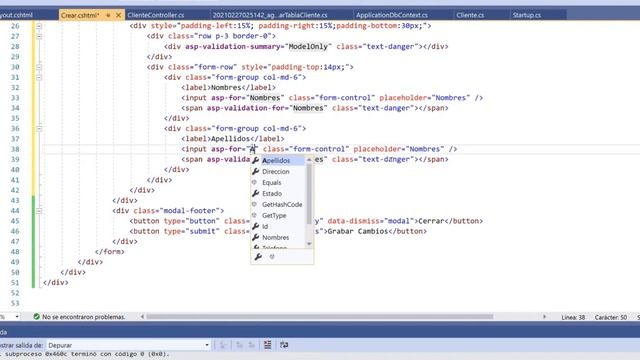Click line number 51 in the gutter
The width and height of the screenshot is (640, 360).
coord(15,282)
